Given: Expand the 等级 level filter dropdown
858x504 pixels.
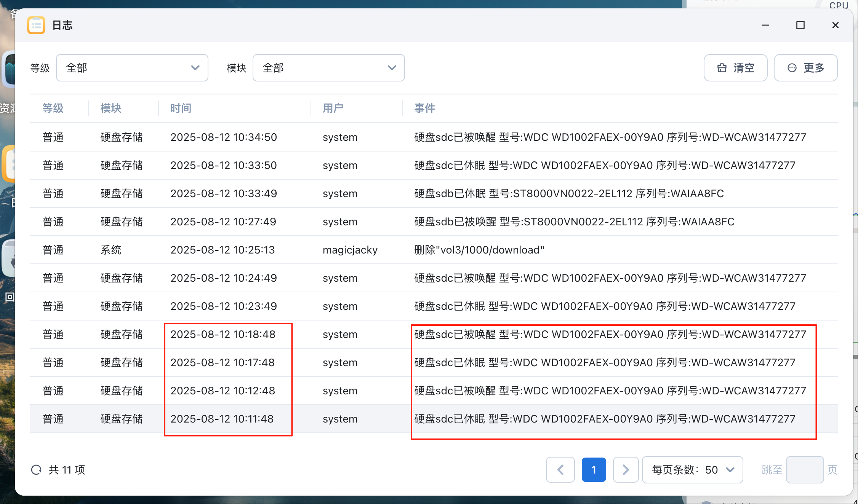Looking at the screenshot, I should [132, 68].
